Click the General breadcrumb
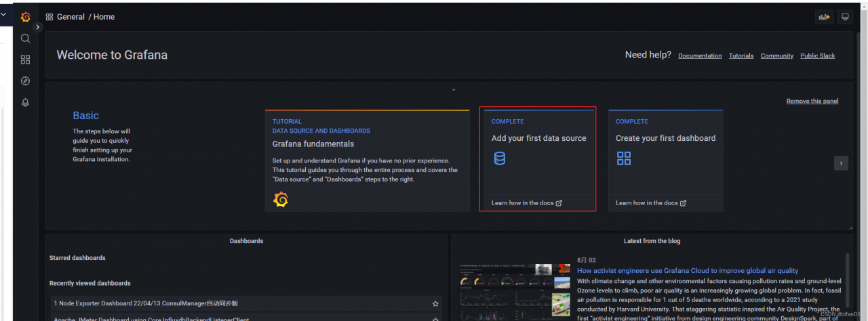This screenshot has height=321, width=868. pyautogui.click(x=71, y=17)
